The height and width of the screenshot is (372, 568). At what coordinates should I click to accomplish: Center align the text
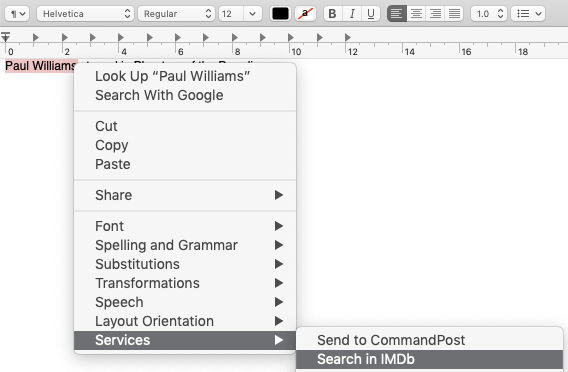416,14
